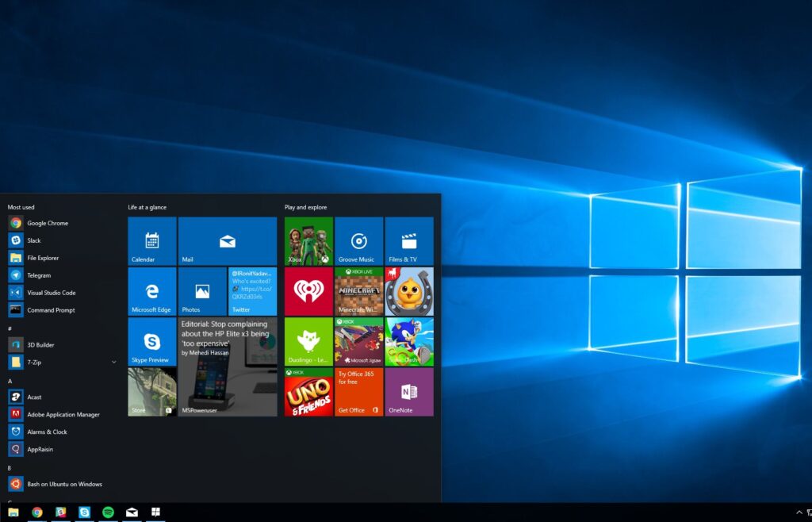Open Adobe Application Manager
Image resolution: width=812 pixels, height=522 pixels.
62,414
